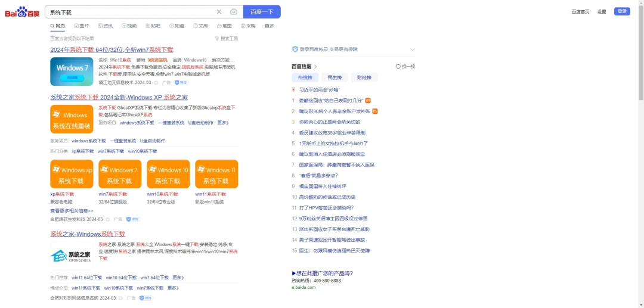This screenshot has height=308, width=644.
Task: Refresh hot list with 换一换
Action: [x=405, y=67]
